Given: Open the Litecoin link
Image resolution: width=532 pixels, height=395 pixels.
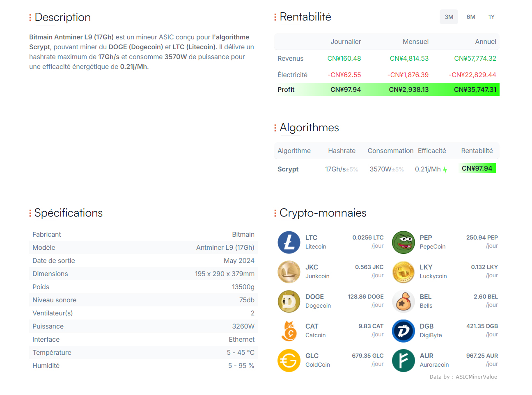Looking at the screenshot, I should coord(316,247).
